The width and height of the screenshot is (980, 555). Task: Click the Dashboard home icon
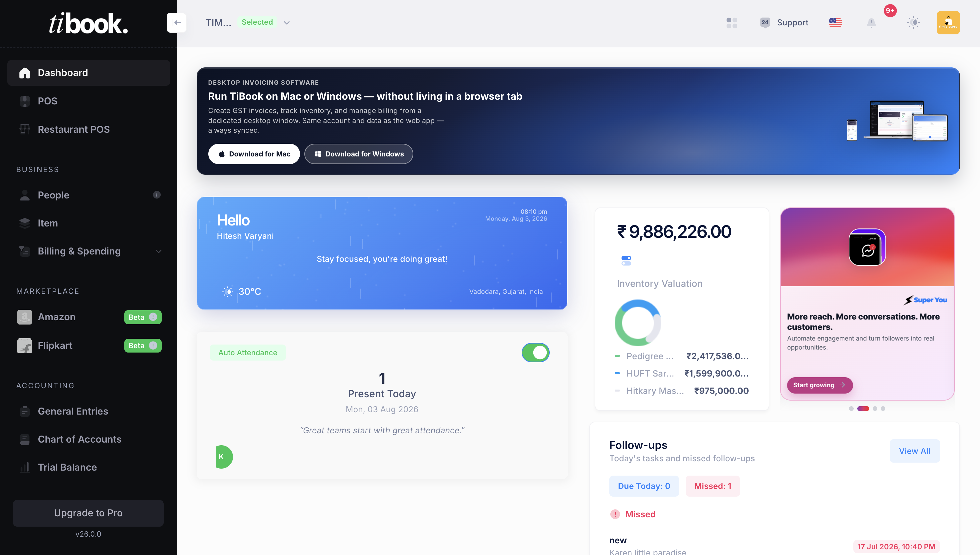pyautogui.click(x=25, y=73)
